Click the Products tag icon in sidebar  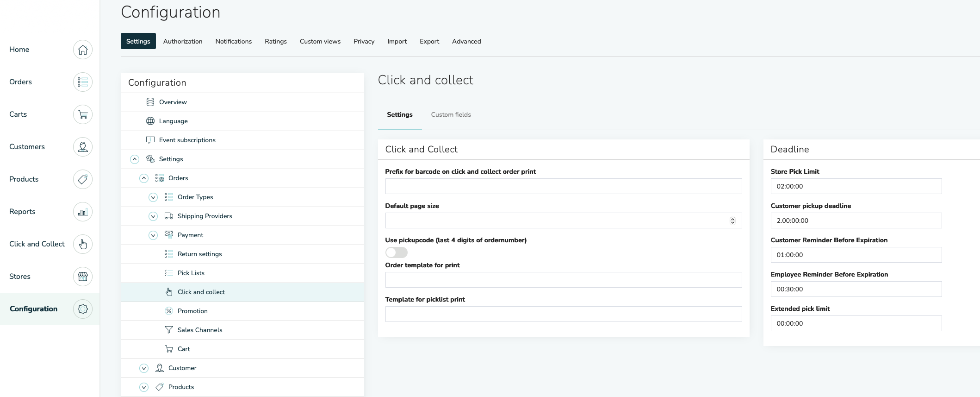pos(83,179)
